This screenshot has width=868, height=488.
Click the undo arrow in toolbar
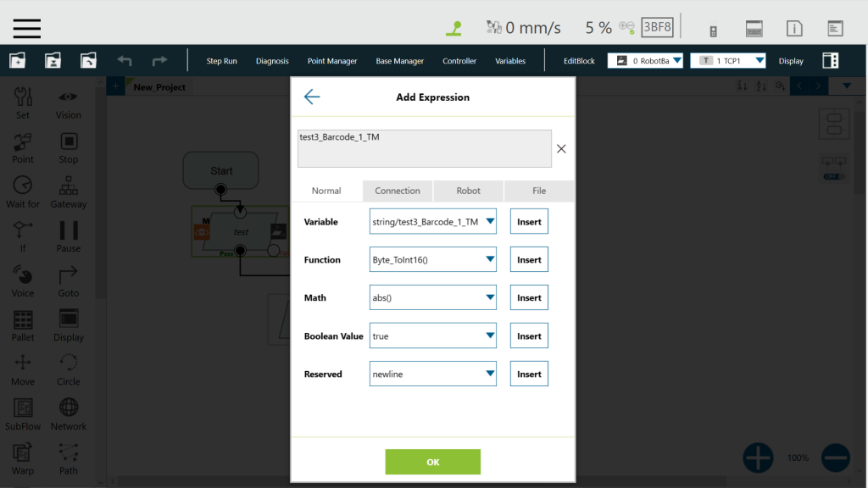pos(125,61)
